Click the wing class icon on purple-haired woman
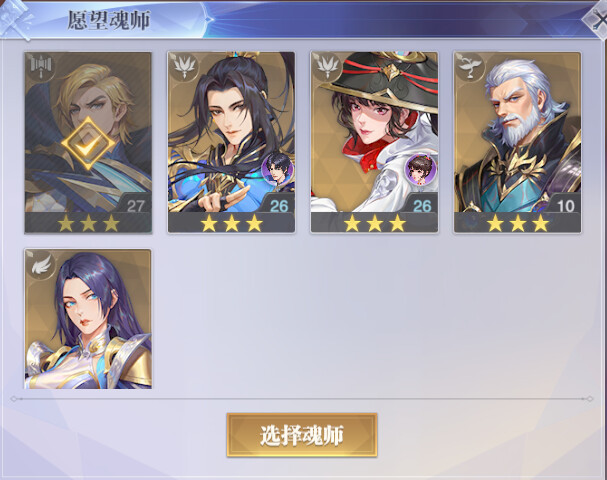The image size is (607, 480). pos(41,264)
